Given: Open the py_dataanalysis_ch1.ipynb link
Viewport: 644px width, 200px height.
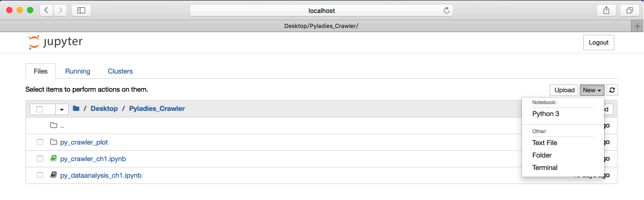Looking at the screenshot, I should 101,175.
